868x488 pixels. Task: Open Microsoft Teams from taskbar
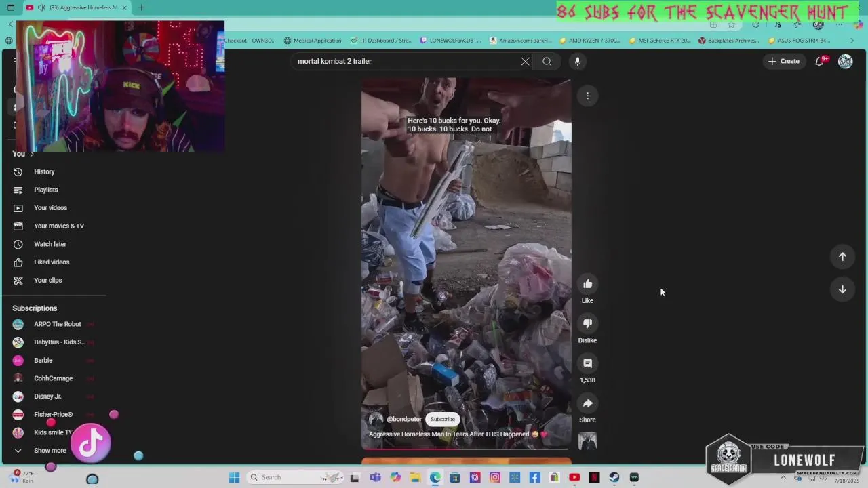[375, 477]
